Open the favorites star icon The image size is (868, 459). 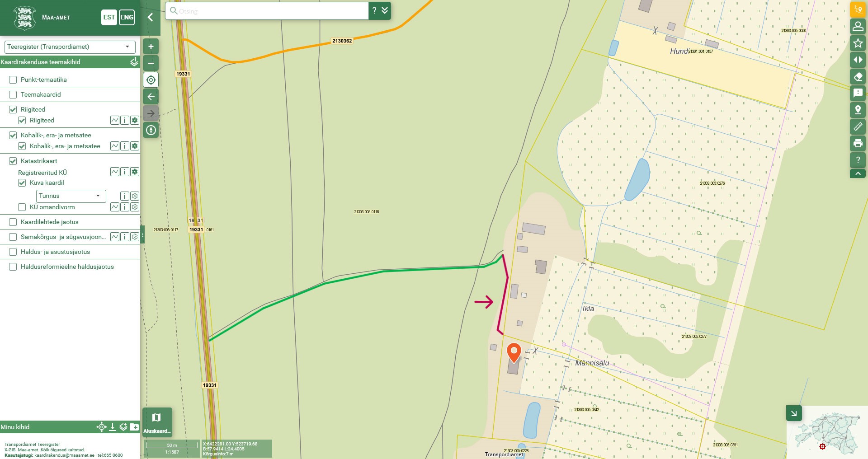click(858, 43)
